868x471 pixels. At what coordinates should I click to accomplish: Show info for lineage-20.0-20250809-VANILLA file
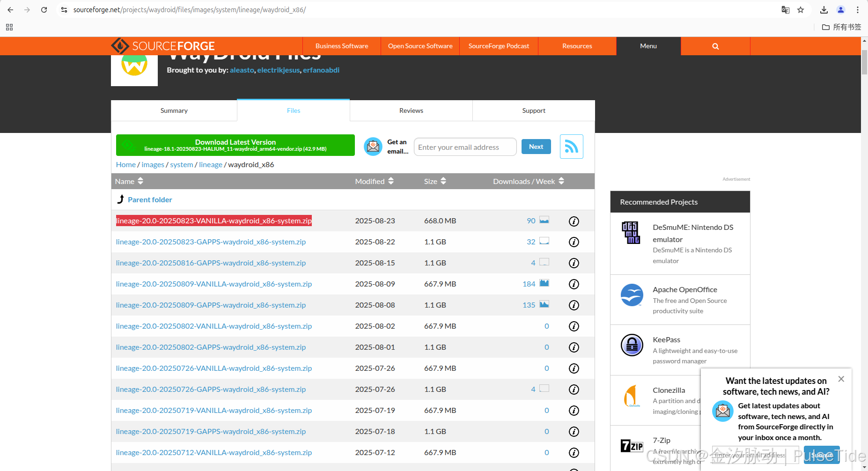pos(574,284)
